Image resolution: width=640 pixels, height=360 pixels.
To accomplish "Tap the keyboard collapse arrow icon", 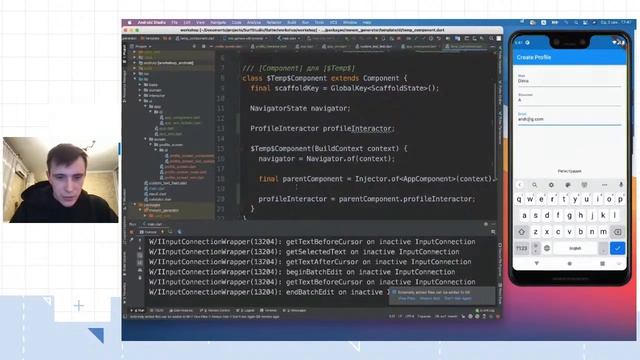I will coord(520,185).
